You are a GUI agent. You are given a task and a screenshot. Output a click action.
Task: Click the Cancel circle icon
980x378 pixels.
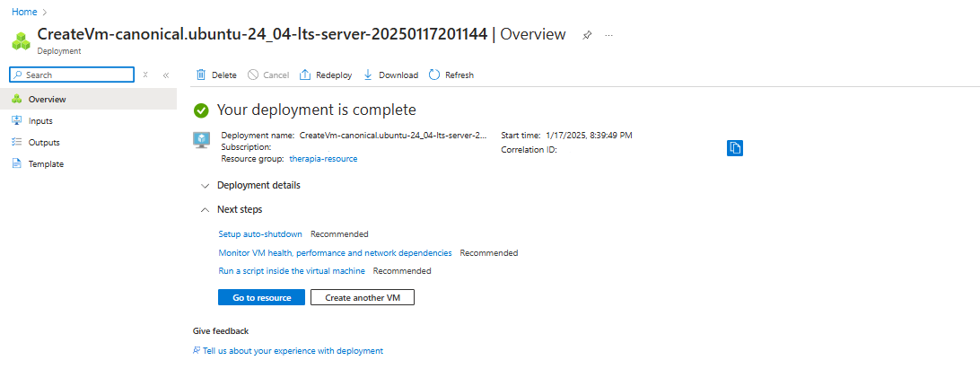click(253, 75)
